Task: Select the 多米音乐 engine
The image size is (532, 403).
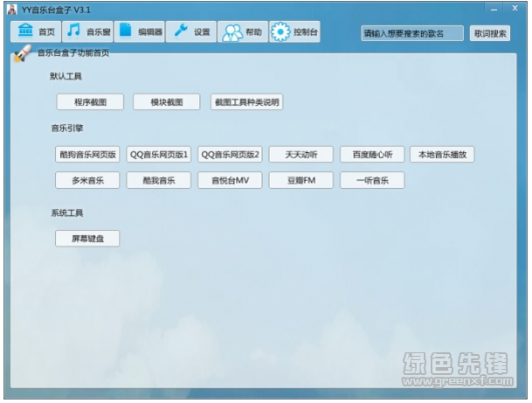Action: coord(87,180)
